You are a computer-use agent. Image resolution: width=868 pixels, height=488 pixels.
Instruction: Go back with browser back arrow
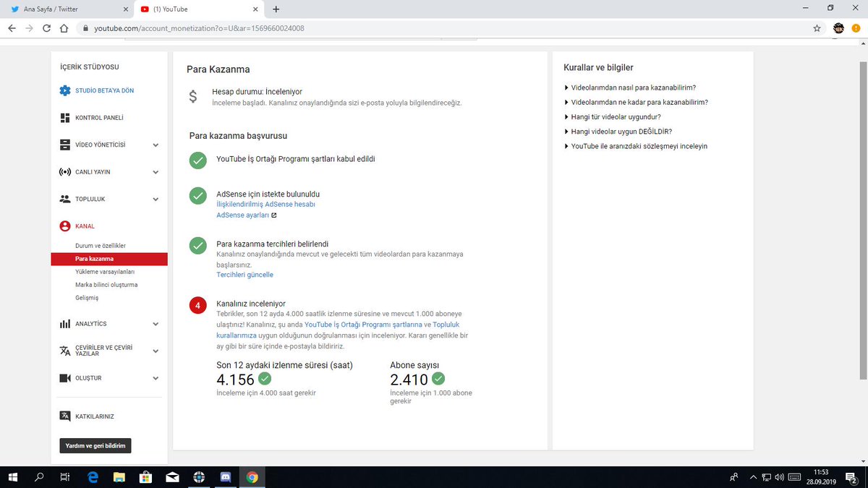coord(12,28)
